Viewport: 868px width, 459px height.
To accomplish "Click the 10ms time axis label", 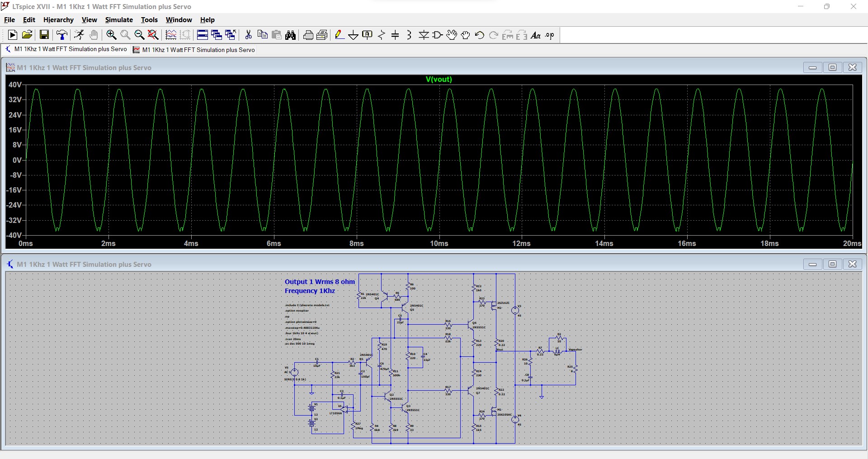I will 439,243.
